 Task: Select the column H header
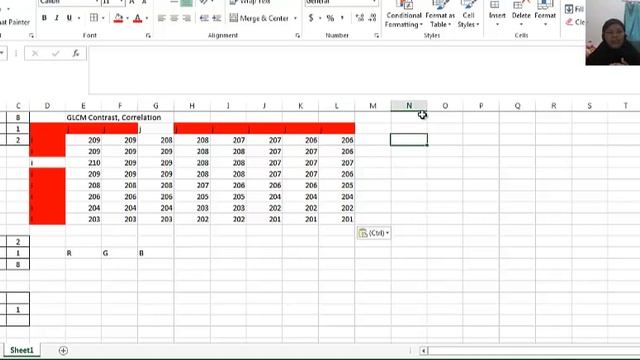click(192, 106)
